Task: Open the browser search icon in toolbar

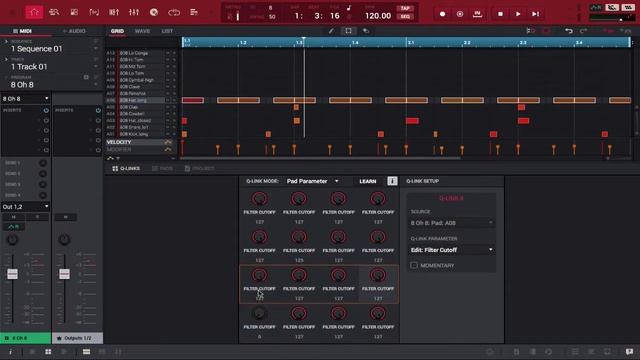Action: 54,12
